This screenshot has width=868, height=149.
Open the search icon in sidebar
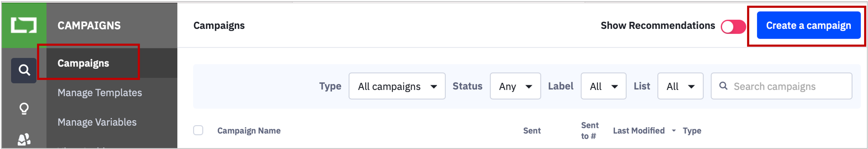pyautogui.click(x=24, y=70)
